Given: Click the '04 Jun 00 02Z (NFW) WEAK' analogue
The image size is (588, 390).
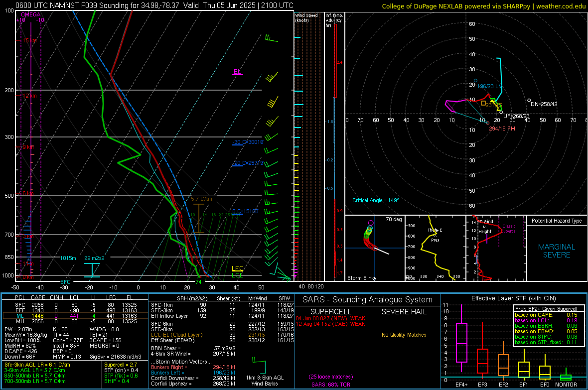Looking at the screenshot, I should tap(330, 318).
